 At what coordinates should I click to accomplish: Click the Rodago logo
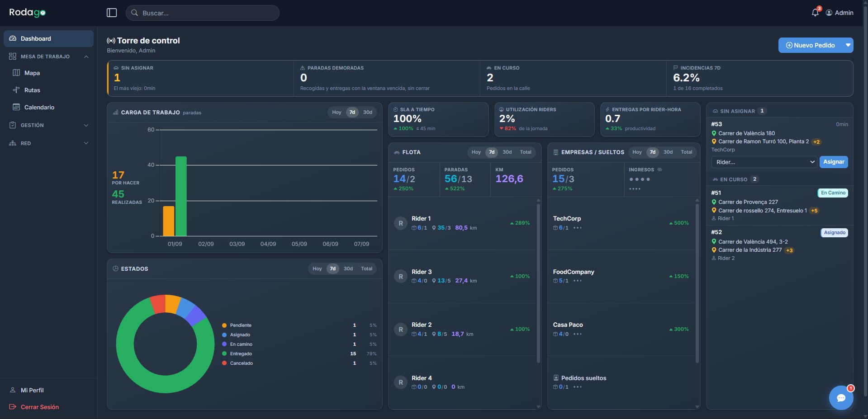coord(28,13)
